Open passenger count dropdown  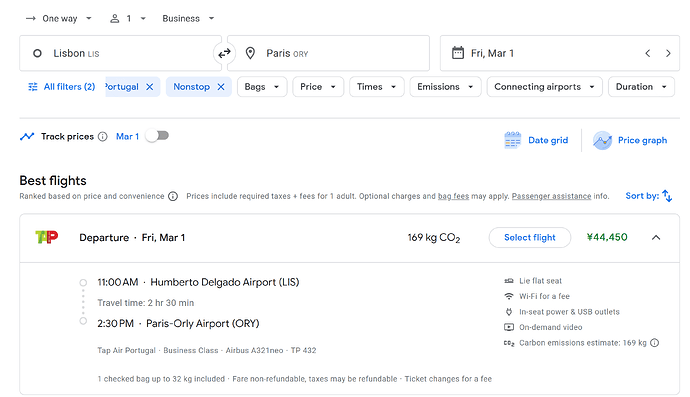coord(128,18)
